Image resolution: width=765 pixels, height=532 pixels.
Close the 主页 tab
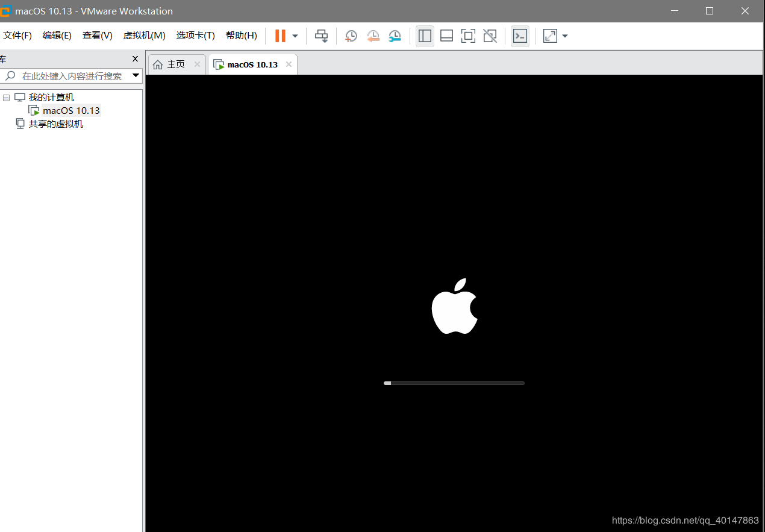point(197,64)
